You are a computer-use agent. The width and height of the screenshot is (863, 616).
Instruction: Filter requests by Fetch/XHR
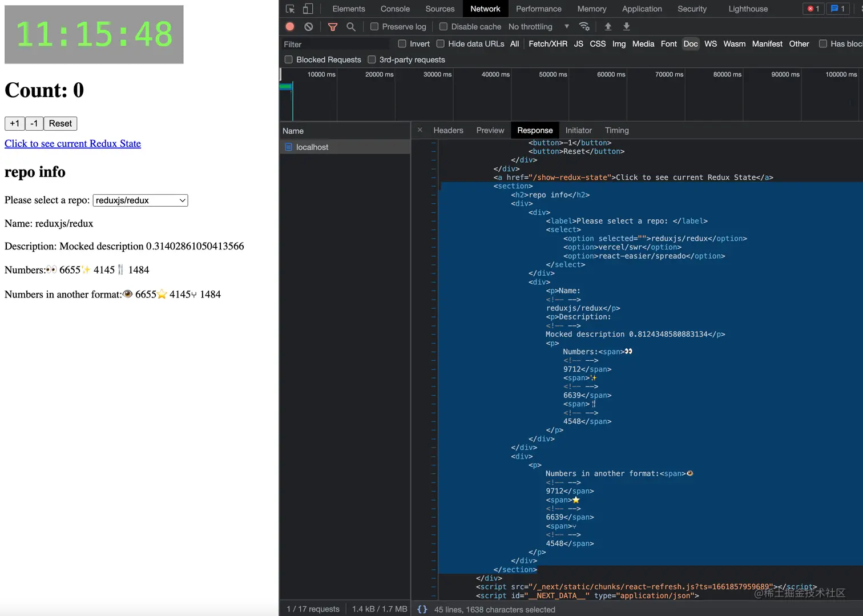pos(548,44)
